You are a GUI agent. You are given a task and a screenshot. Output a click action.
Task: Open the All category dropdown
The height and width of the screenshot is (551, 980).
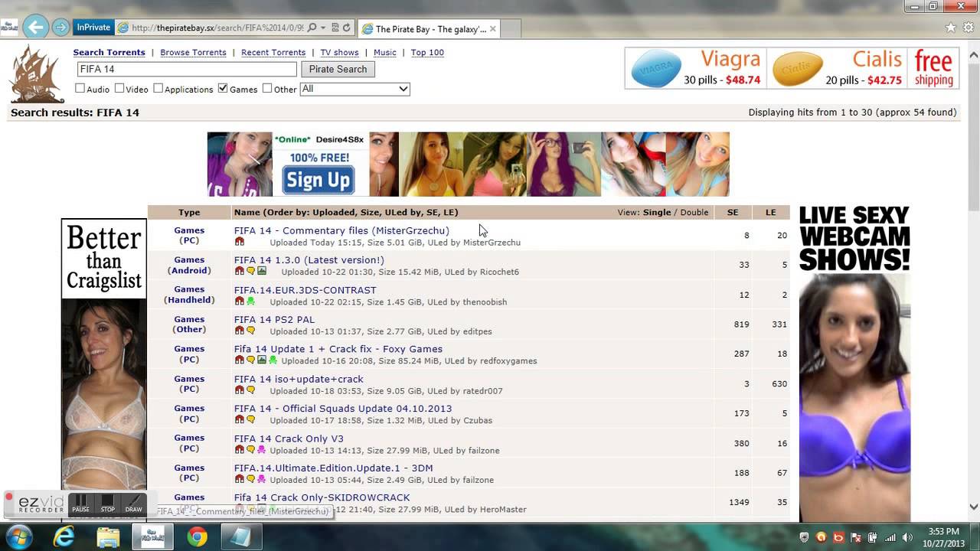pyautogui.click(x=354, y=89)
